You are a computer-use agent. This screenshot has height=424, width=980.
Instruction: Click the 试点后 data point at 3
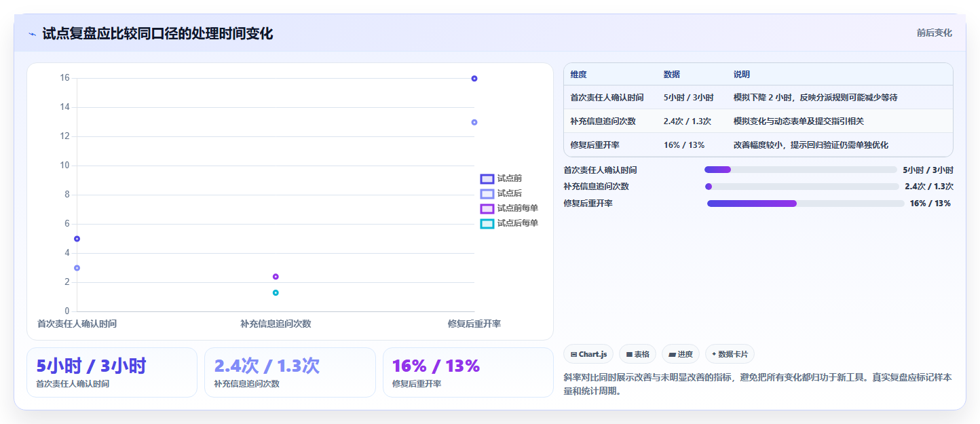pyautogui.click(x=77, y=268)
